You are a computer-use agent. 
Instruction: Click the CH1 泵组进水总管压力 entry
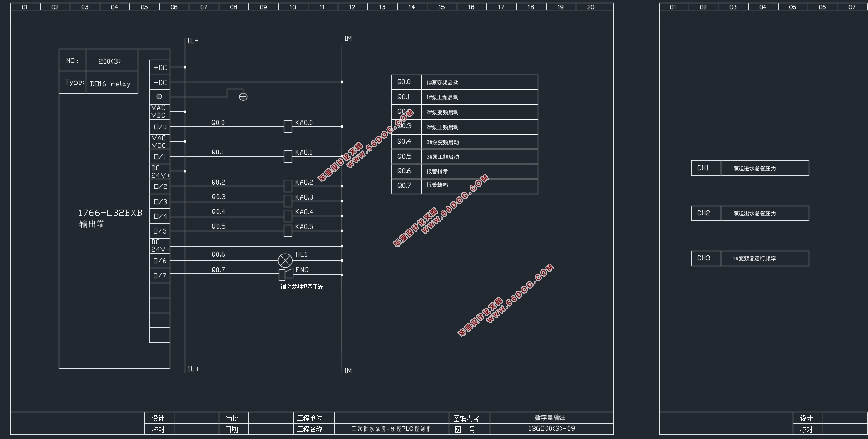750,168
